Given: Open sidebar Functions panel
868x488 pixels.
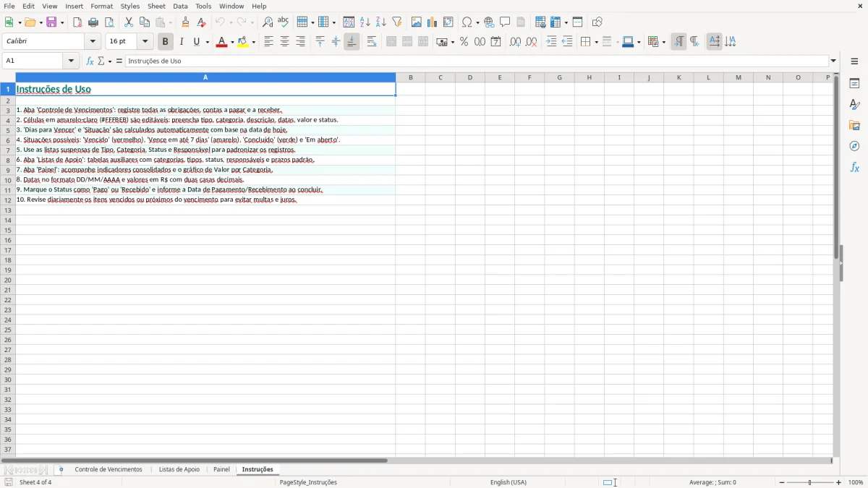Looking at the screenshot, I should pos(854,167).
